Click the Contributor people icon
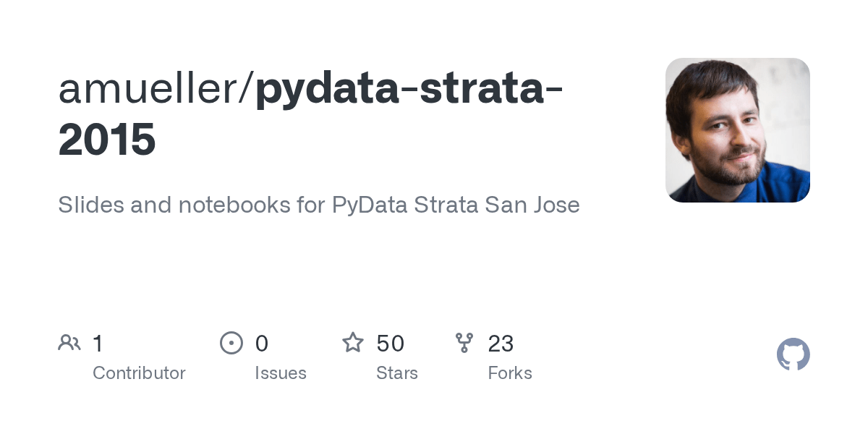The image size is (868, 434). tap(69, 343)
